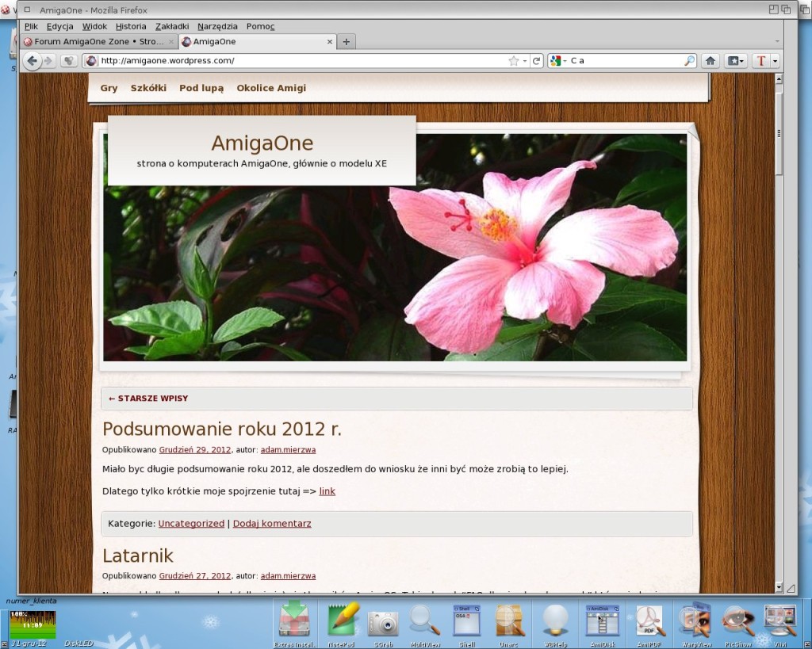Go to the Home page via house icon

coord(710,61)
